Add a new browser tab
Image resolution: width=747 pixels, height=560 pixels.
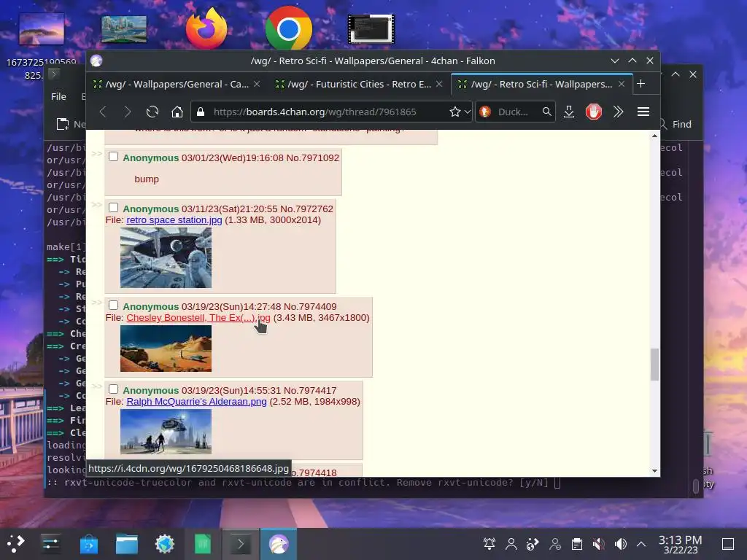coord(640,84)
